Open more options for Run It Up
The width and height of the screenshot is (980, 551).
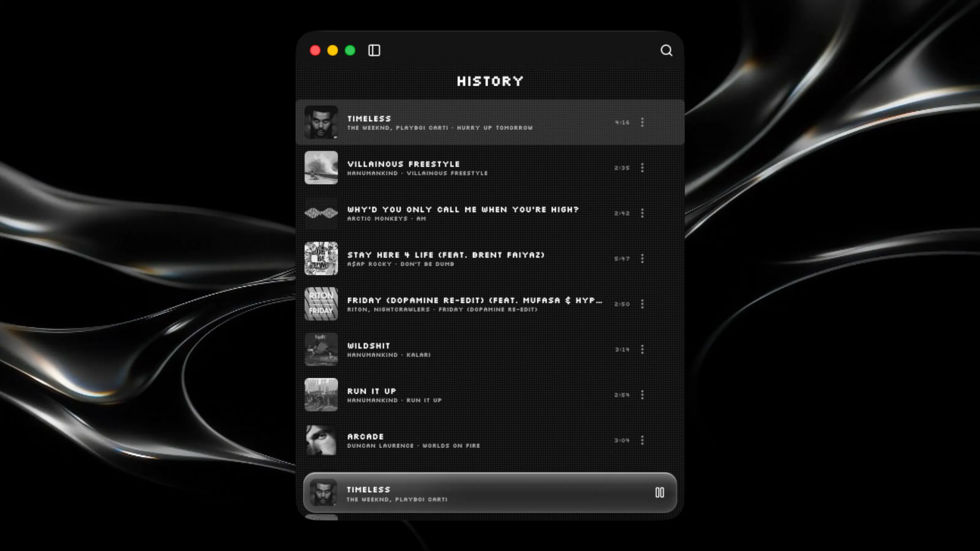(x=642, y=395)
